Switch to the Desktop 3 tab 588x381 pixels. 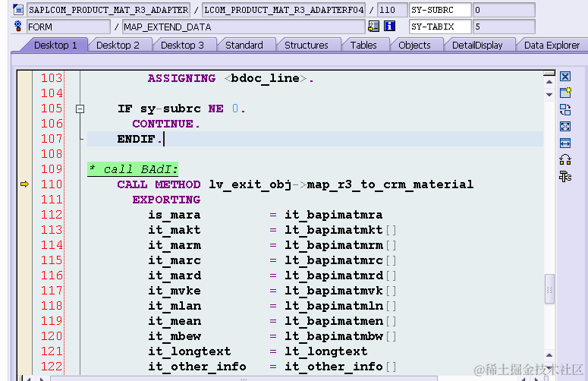(x=182, y=46)
